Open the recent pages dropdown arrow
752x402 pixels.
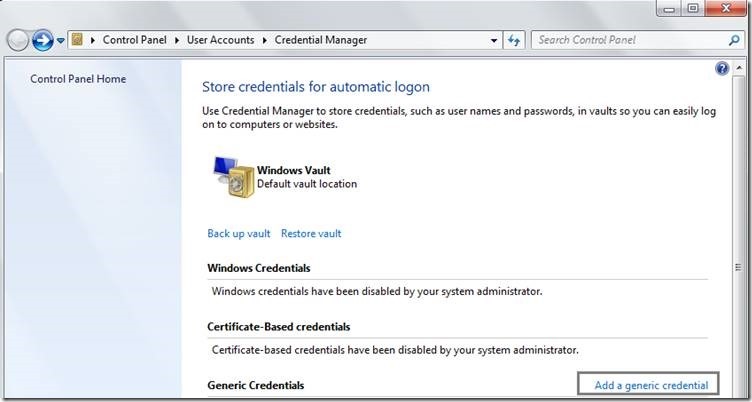pos(60,41)
